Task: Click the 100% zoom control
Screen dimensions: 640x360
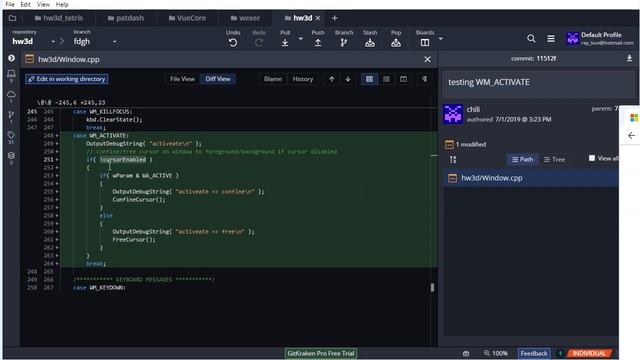Action: pos(496,353)
